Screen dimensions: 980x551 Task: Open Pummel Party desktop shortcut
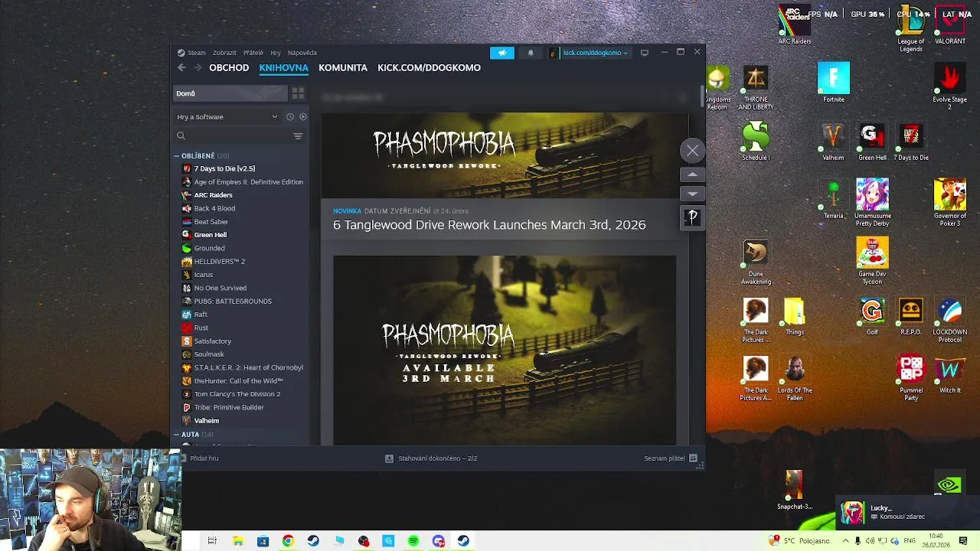click(911, 377)
